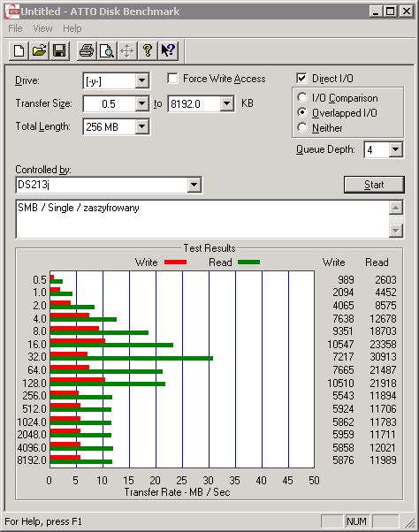Select the I/O Comparison radio button
This screenshot has width=419, height=532.
(x=302, y=98)
